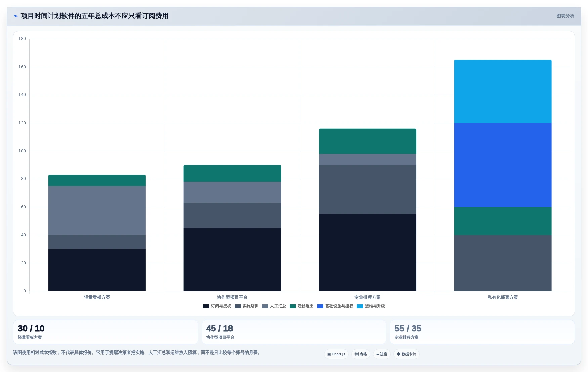The image size is (588, 372).
Task: Click the 轻量看板方案 x-axis label
Action: 97,297
